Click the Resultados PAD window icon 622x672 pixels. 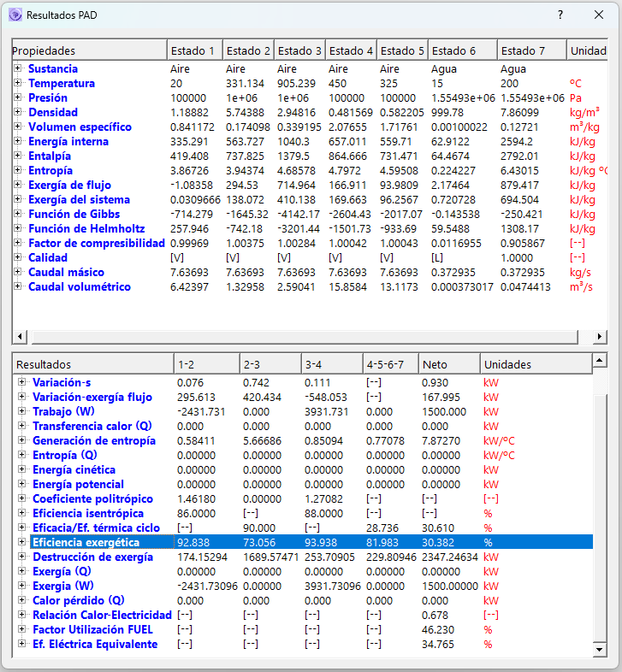(15, 15)
